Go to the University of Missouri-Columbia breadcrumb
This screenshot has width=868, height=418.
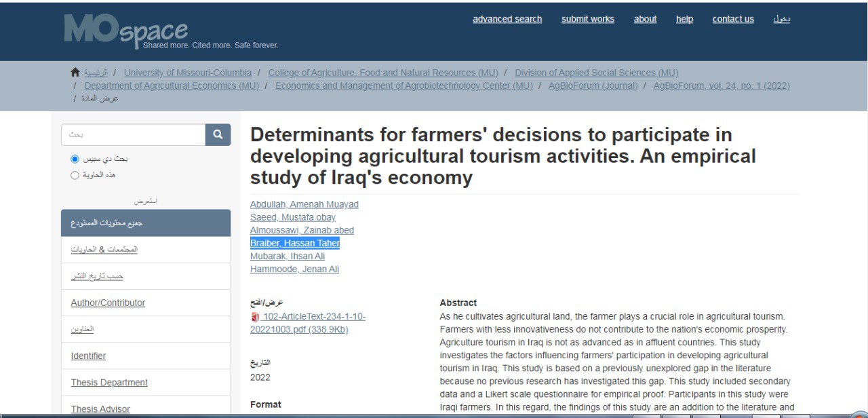click(188, 73)
